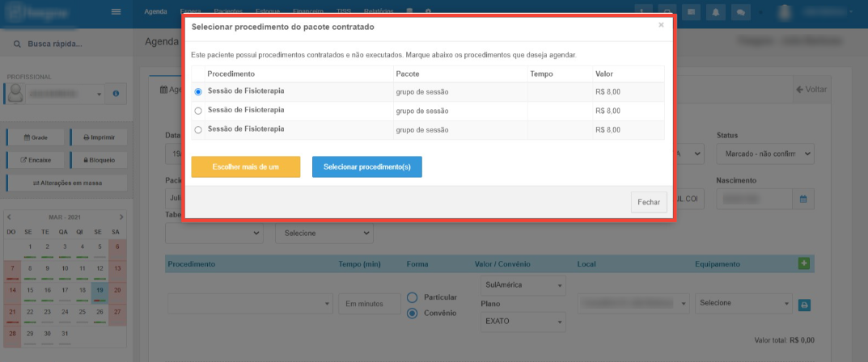Open the Local dropdown
Image resolution: width=868 pixels, height=362 pixels.
[633, 303]
